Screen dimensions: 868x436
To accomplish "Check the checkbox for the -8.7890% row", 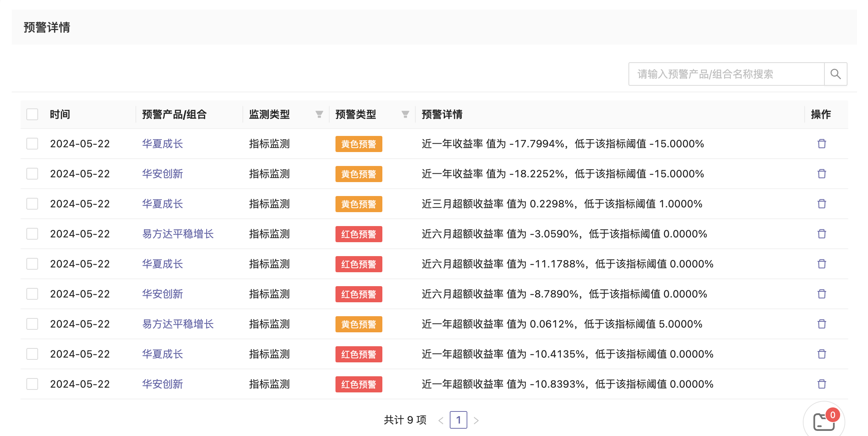I will tap(32, 294).
